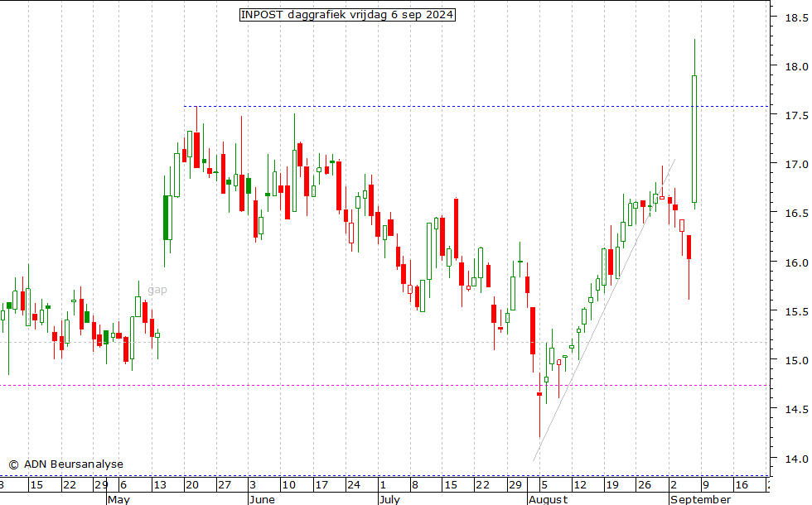Image resolution: width=812 pixels, height=505 pixels.
Task: Click date label 27 under May
Action: 225,485
